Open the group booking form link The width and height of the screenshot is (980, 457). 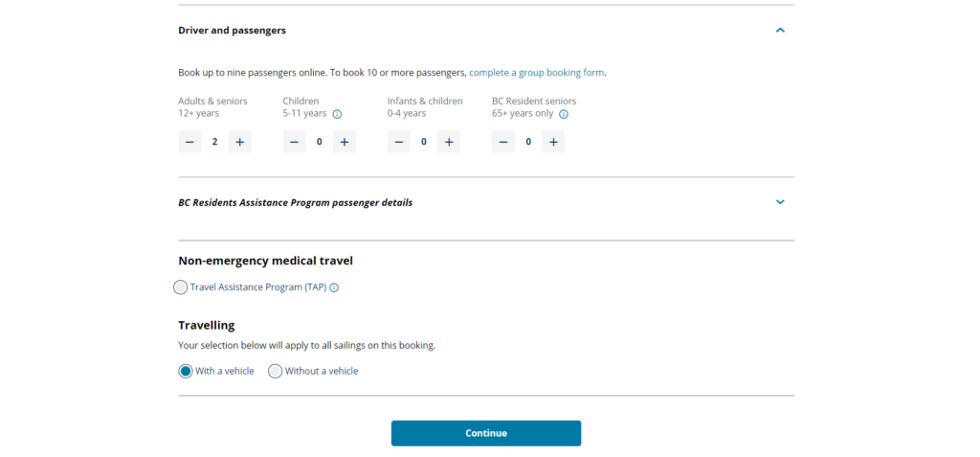[x=537, y=73]
